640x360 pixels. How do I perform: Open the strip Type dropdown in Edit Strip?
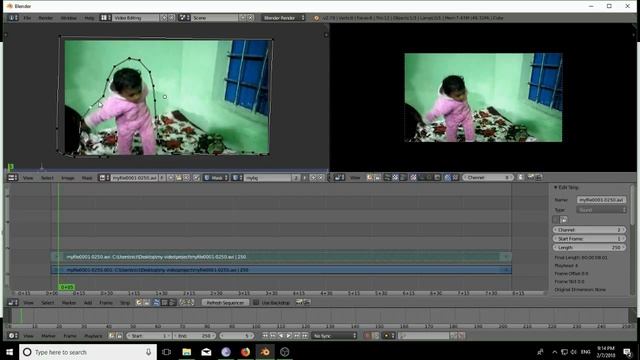(x=601, y=210)
